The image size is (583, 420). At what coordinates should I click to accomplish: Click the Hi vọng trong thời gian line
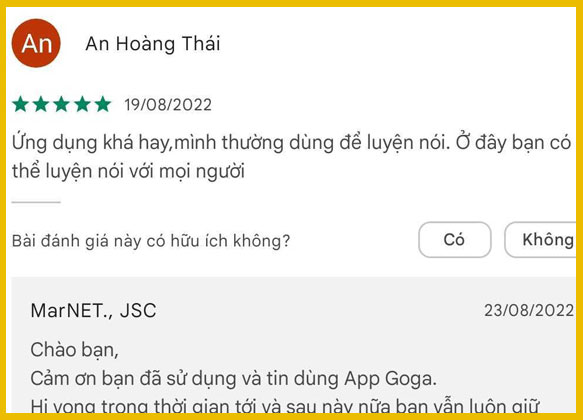click(x=285, y=406)
